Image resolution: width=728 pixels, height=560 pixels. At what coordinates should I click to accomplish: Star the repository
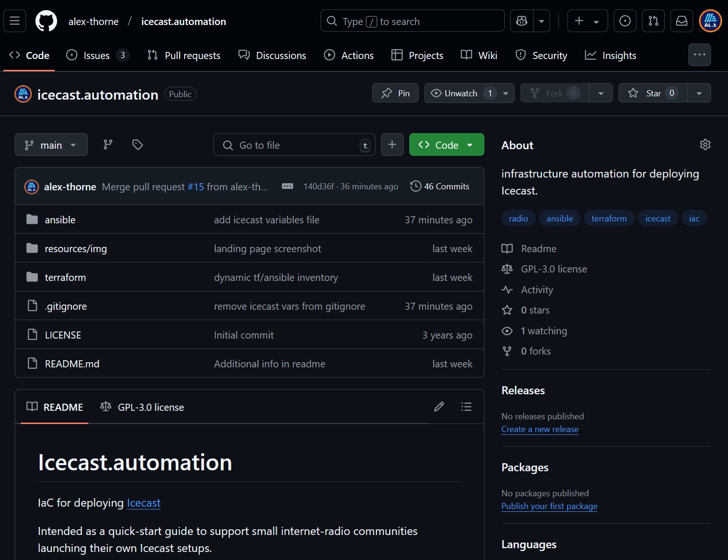click(x=653, y=93)
